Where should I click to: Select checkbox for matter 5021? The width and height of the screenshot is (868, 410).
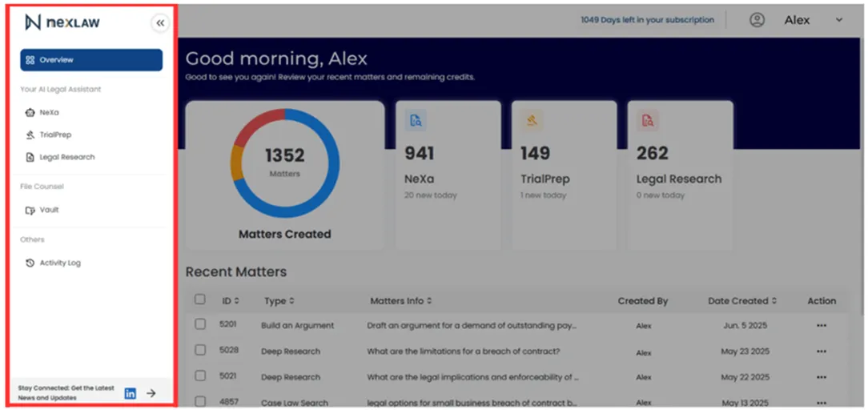tap(200, 376)
